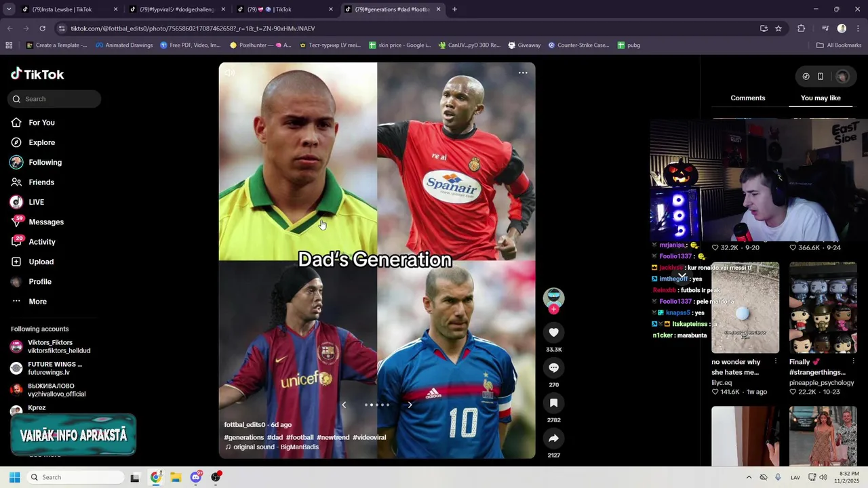Image resolution: width=868 pixels, height=488 pixels.
Task: Open the browser extensions puzzle icon
Action: pyautogui.click(x=802, y=28)
